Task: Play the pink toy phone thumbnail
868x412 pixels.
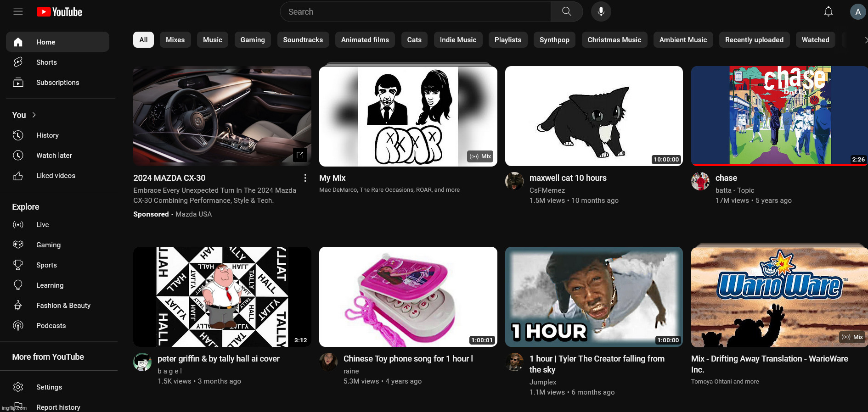Action: [x=408, y=297]
